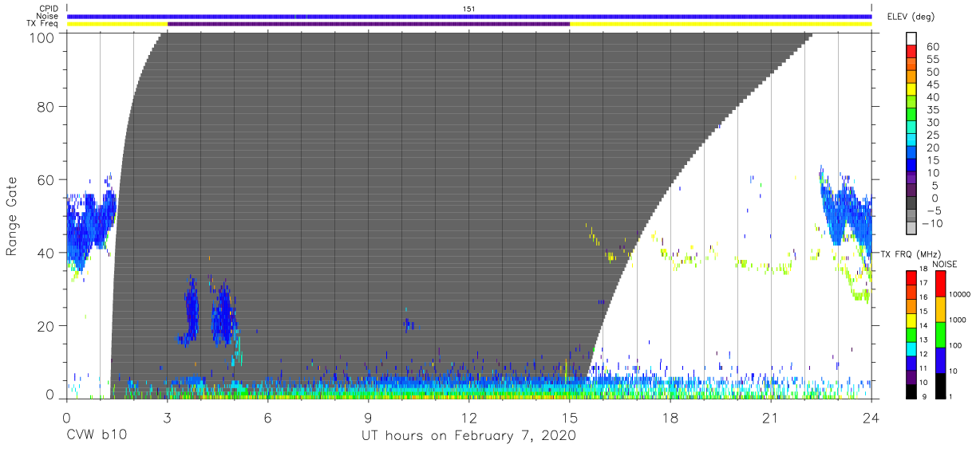Click the '25' label on ELEV scale
The height and width of the screenshot is (452, 980).
pos(934,136)
